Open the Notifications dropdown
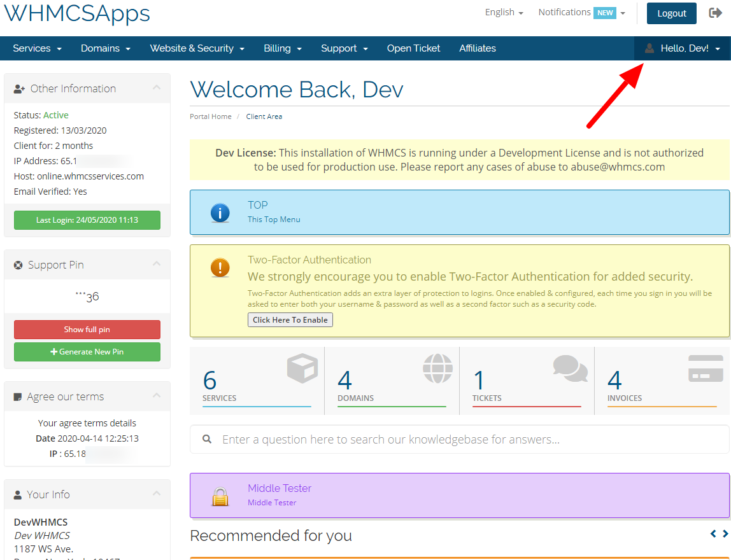Viewport: 731px width, 560px height. (x=582, y=13)
